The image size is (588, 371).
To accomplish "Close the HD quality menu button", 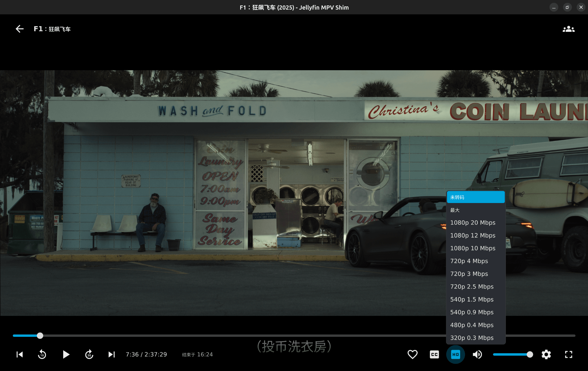I will coord(456,354).
